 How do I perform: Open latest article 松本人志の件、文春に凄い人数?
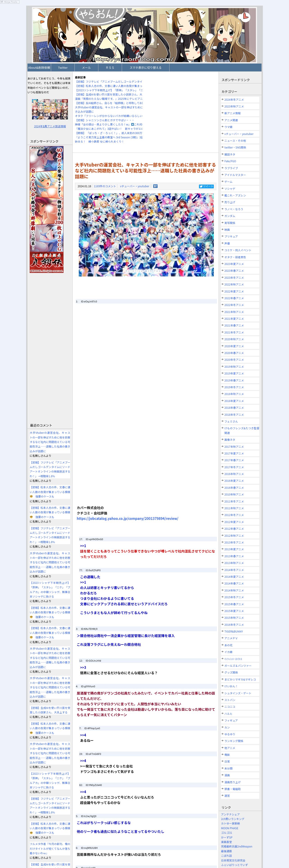(x=109, y=86)
